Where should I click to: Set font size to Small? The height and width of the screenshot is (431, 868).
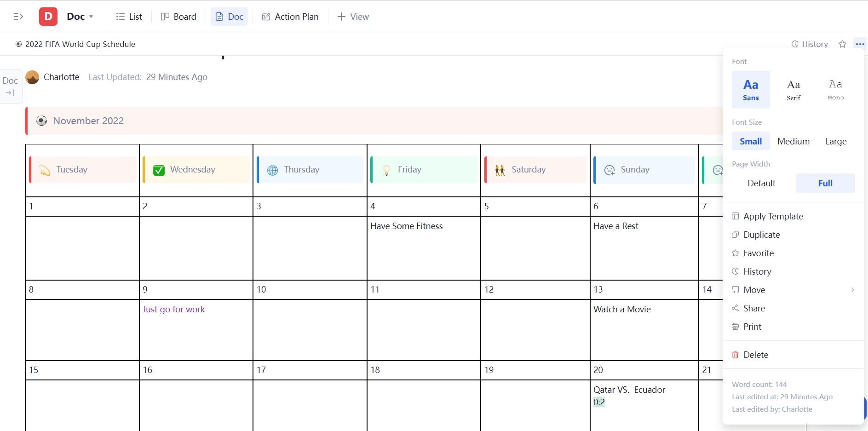[x=751, y=141]
